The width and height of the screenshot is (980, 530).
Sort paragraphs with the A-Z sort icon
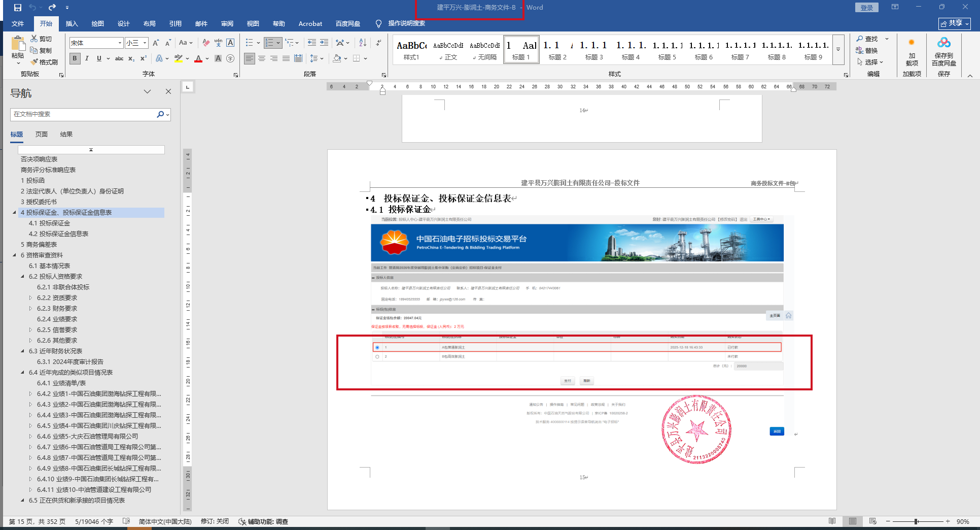point(363,43)
